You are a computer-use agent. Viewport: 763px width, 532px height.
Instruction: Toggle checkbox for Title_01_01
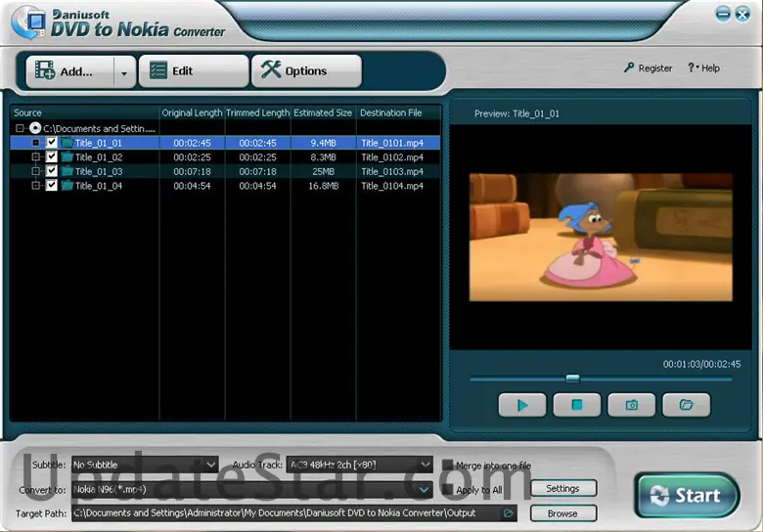pyautogui.click(x=52, y=143)
